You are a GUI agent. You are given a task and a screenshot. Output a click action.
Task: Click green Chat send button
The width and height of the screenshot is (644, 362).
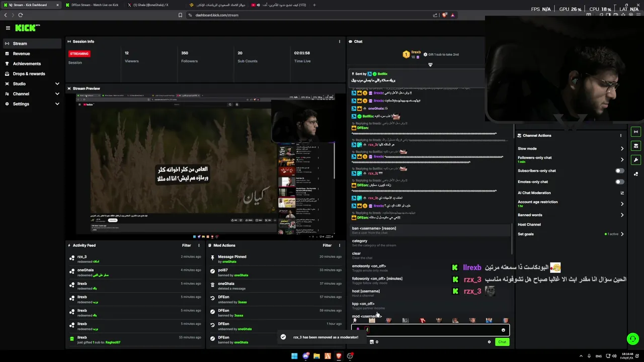502,342
